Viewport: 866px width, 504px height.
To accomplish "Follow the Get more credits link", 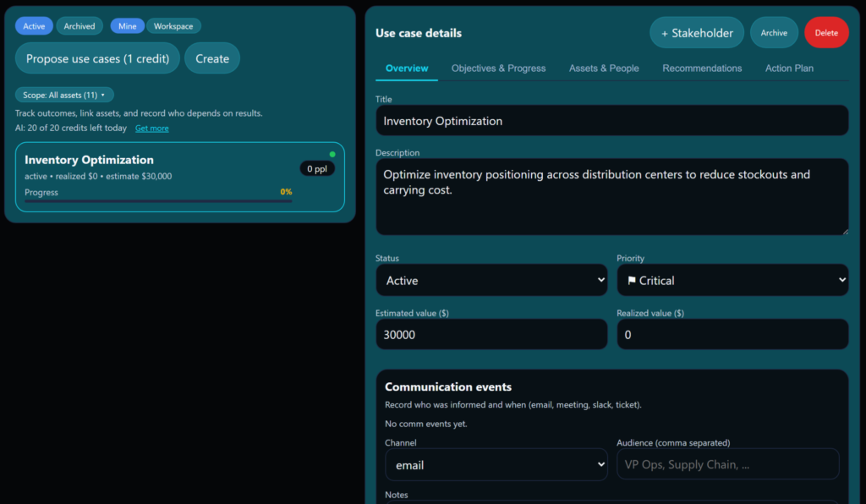I will pyautogui.click(x=152, y=128).
